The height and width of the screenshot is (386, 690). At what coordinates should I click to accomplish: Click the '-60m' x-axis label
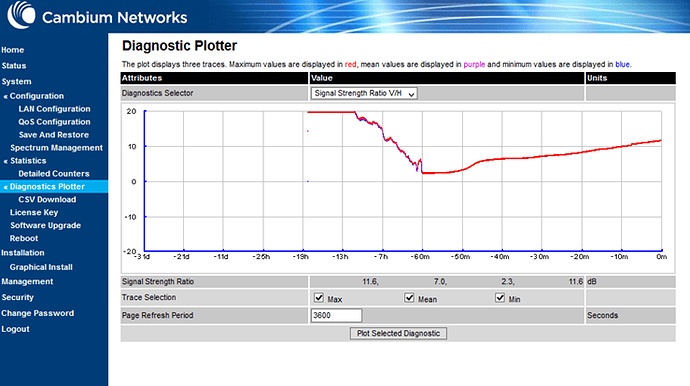tap(420, 257)
